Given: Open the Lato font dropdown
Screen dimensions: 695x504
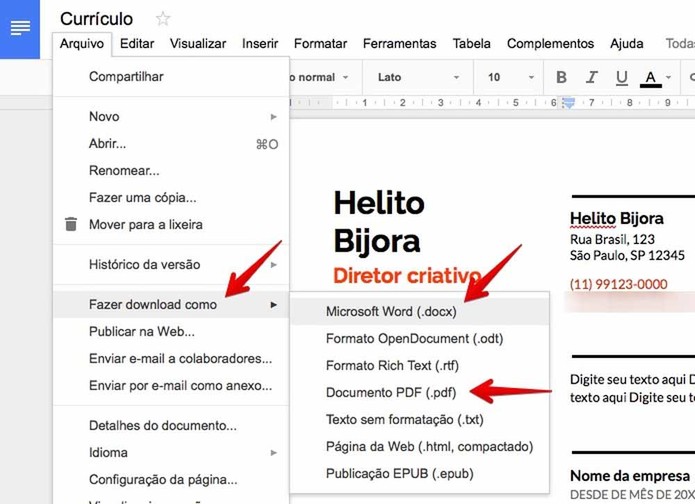Looking at the screenshot, I should click(418, 77).
